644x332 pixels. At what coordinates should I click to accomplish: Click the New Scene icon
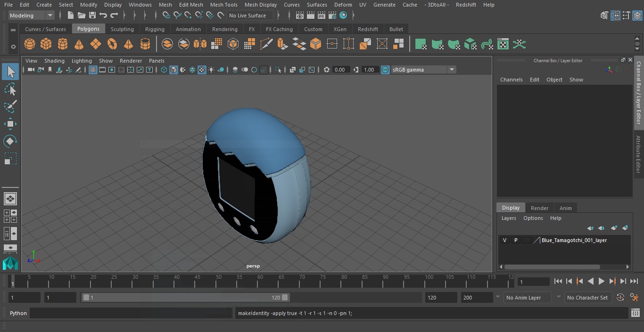pyautogui.click(x=70, y=15)
